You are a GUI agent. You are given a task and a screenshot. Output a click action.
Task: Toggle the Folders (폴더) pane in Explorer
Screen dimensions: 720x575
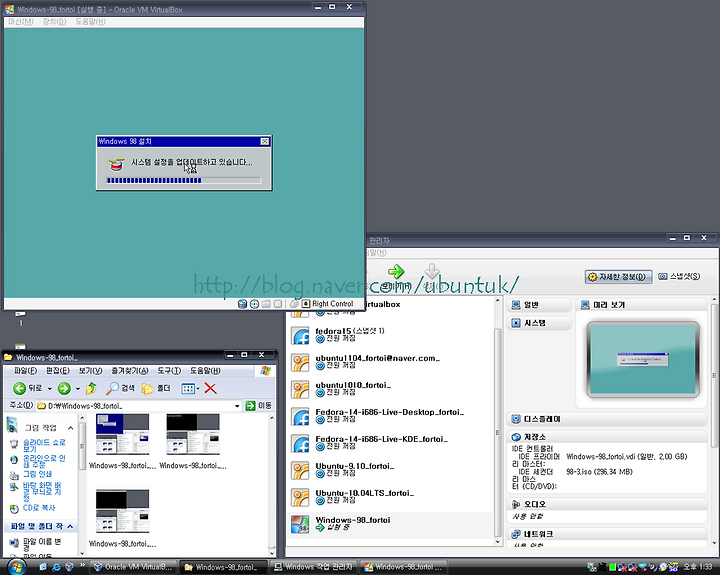[x=156, y=389]
